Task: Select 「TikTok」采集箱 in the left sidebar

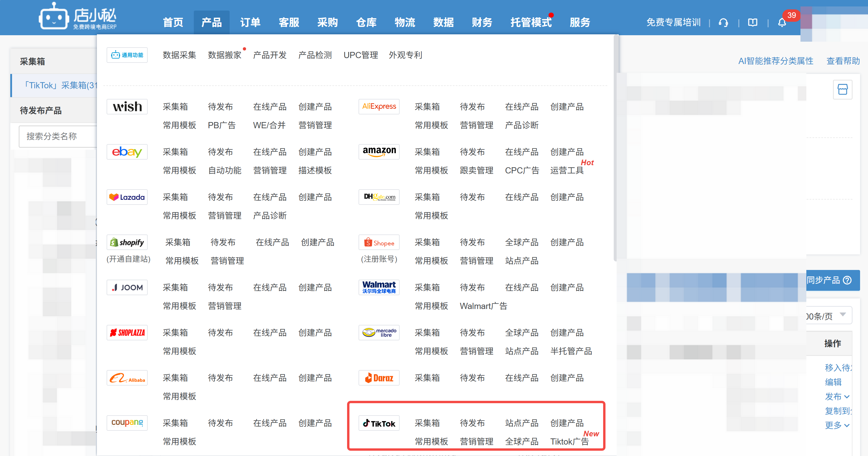Action: 54,85
